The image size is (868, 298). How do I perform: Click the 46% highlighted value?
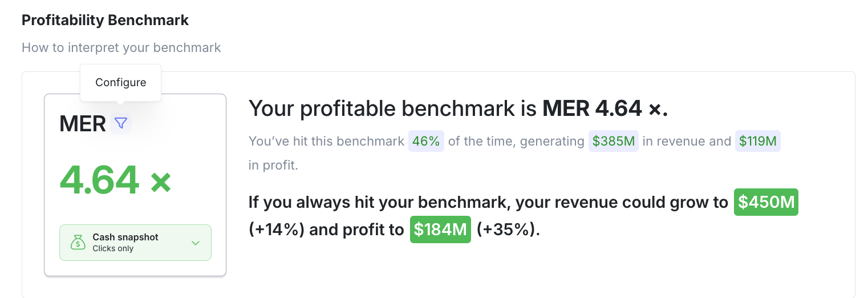pos(426,142)
